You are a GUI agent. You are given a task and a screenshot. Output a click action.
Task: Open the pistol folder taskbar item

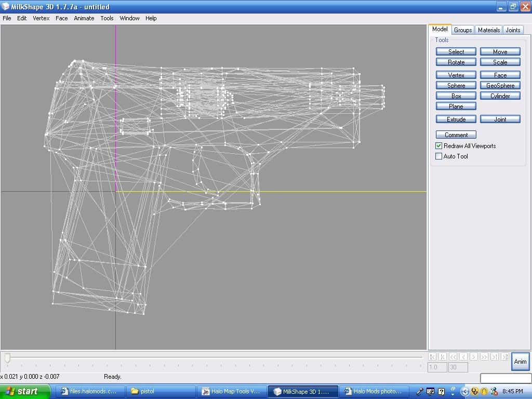pyautogui.click(x=161, y=391)
